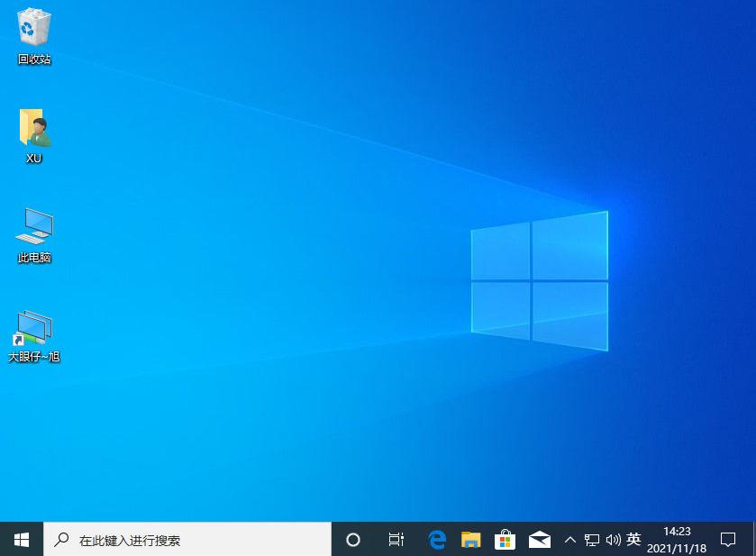Activate Cortana voice search
The width and height of the screenshot is (756, 556).
(352, 539)
